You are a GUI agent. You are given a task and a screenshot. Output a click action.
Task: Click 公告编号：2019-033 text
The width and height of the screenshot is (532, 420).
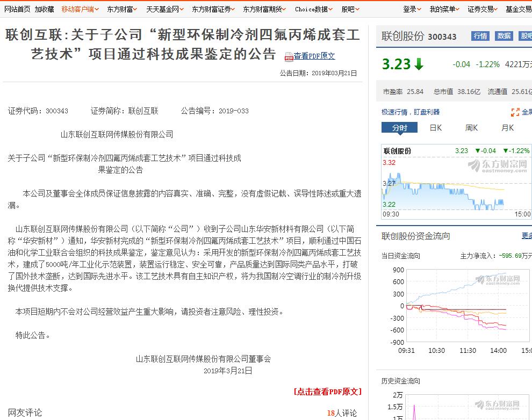point(214,111)
